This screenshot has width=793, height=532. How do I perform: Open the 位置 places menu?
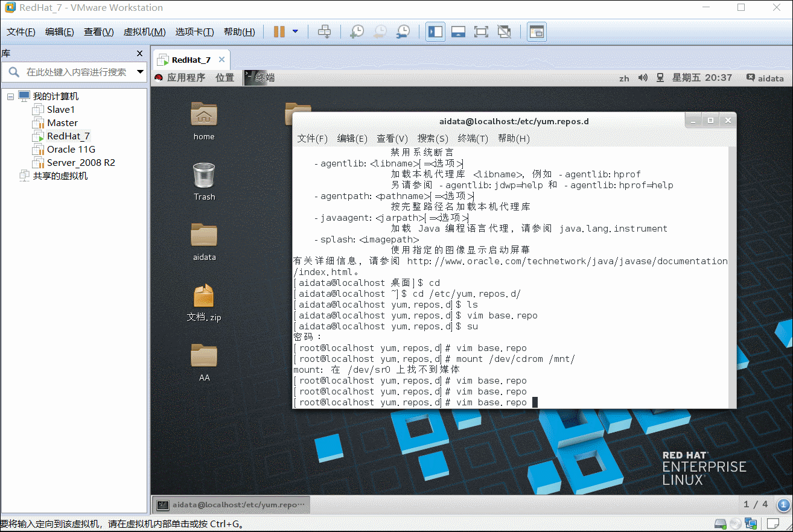[x=225, y=78]
